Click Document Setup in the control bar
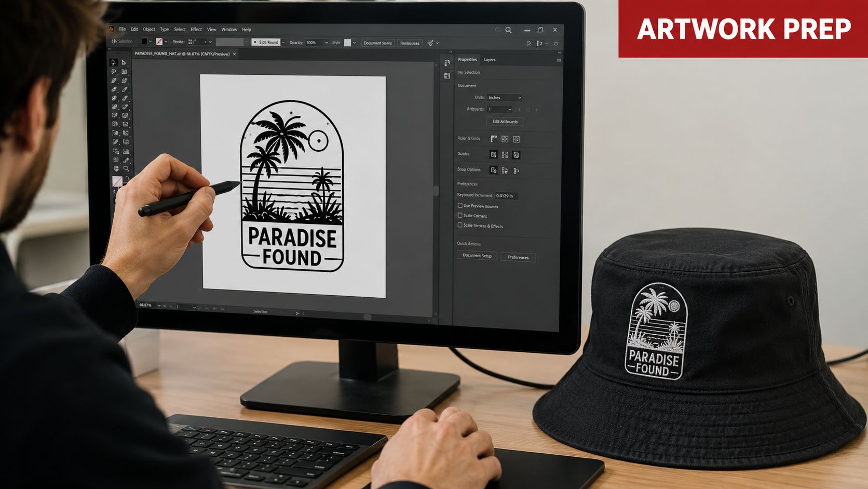Viewport: 868px width, 489px height. 377,43
